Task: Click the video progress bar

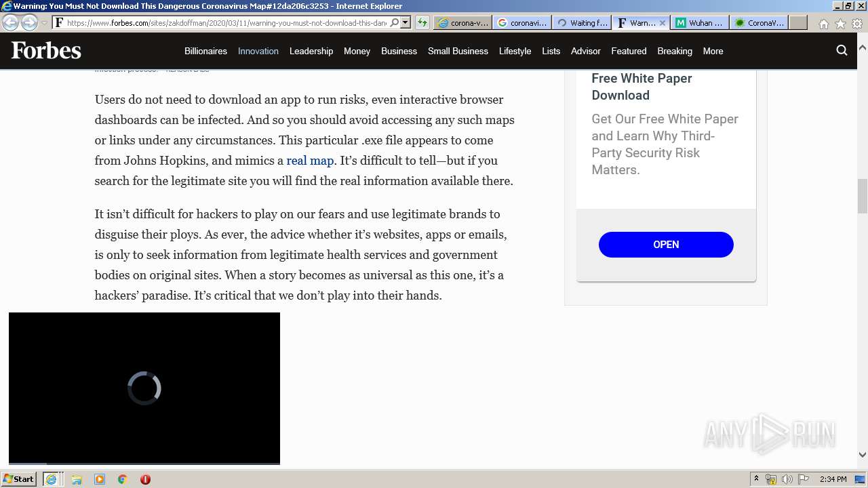Action: 144,464
